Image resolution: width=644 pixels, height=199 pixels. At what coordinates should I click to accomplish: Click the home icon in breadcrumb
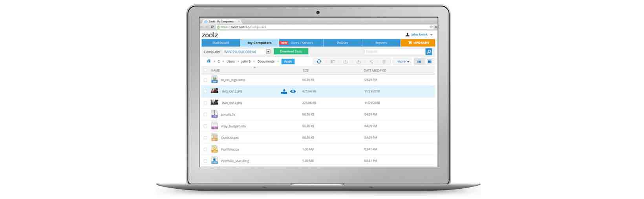coord(209,61)
